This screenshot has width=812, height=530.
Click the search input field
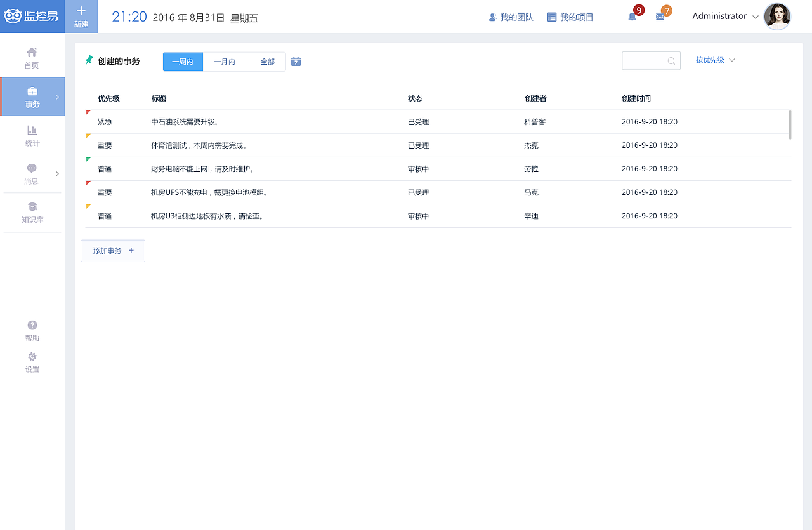[x=651, y=60]
